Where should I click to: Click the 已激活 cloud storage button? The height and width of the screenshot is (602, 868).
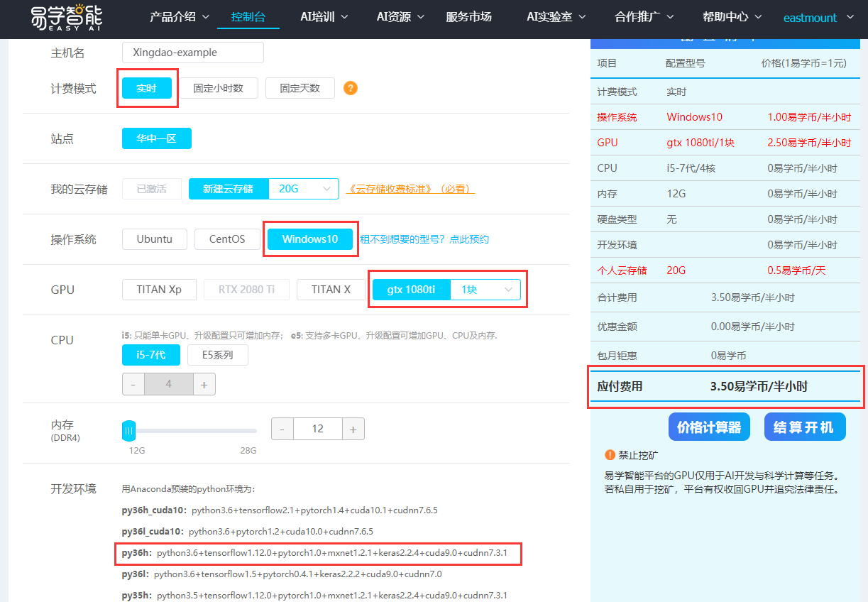click(152, 189)
